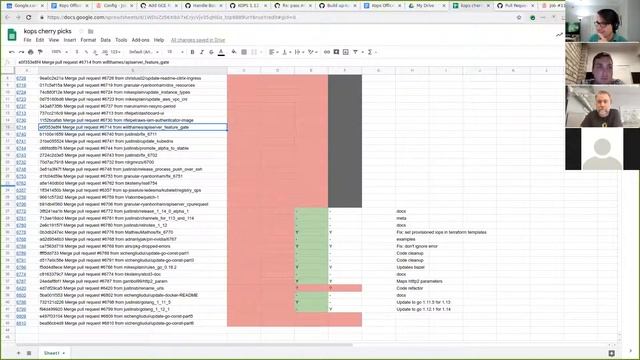Image resolution: width=640 pixels, height=360 pixels.
Task: Open the 123 number format dropdown
Action: tap(116, 52)
